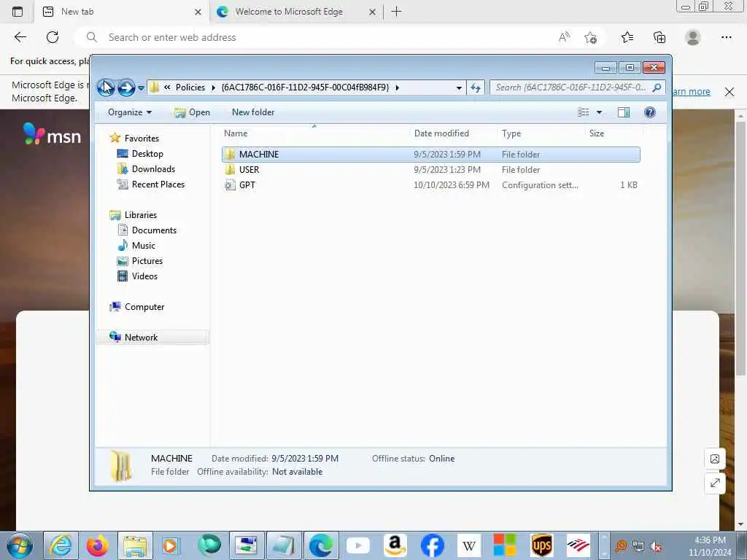Viewport: 747px width, 560px height.
Task: Click the Explorer back navigation arrow
Action: pos(106,87)
